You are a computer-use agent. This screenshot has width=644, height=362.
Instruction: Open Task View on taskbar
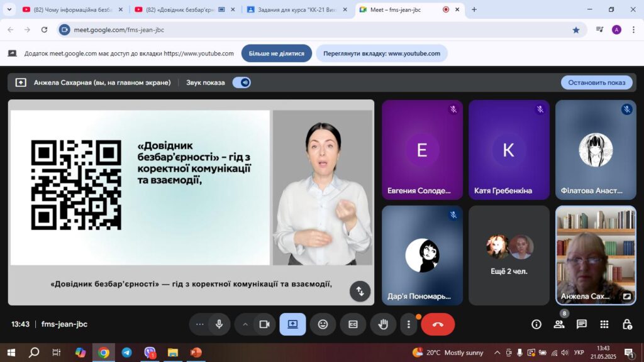(x=56, y=353)
